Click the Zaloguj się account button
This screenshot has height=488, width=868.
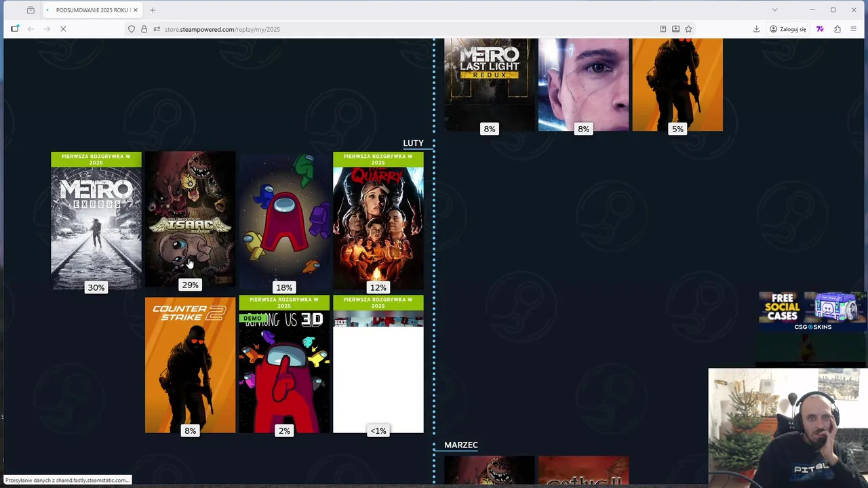point(788,29)
